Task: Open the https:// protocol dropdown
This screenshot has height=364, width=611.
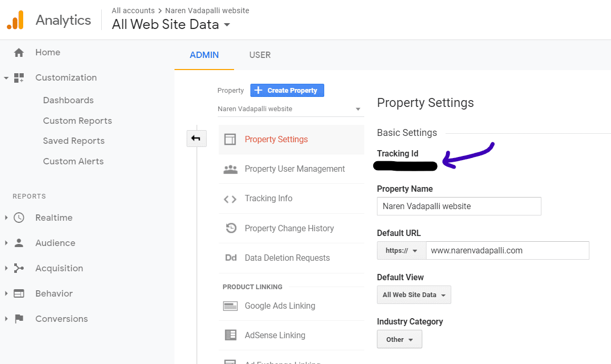Action: 401,251
